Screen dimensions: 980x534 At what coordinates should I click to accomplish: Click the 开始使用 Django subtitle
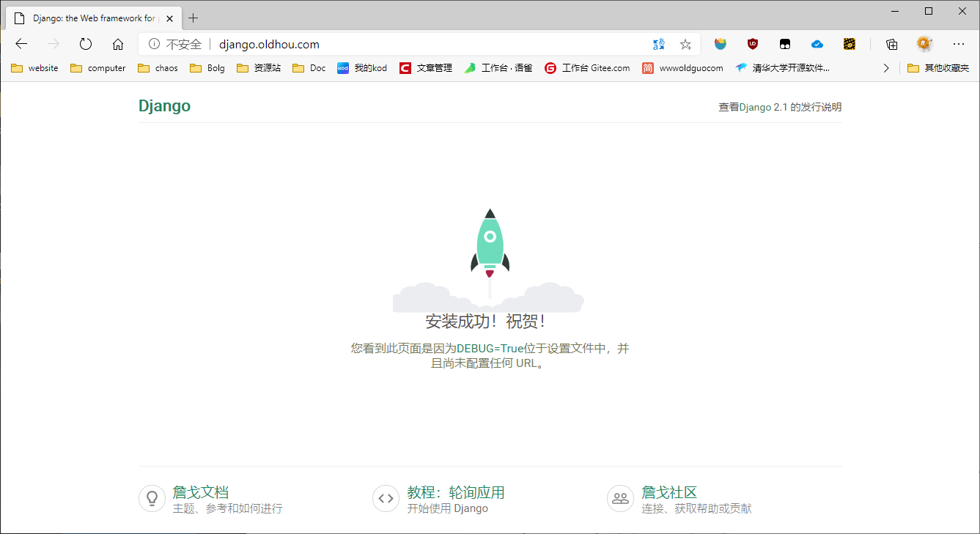[447, 508]
